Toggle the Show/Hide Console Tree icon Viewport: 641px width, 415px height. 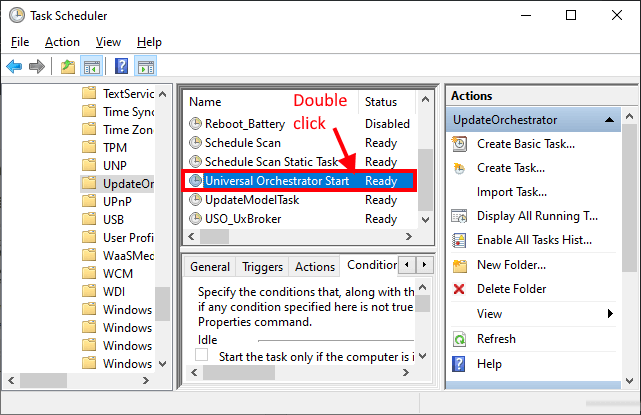click(92, 66)
